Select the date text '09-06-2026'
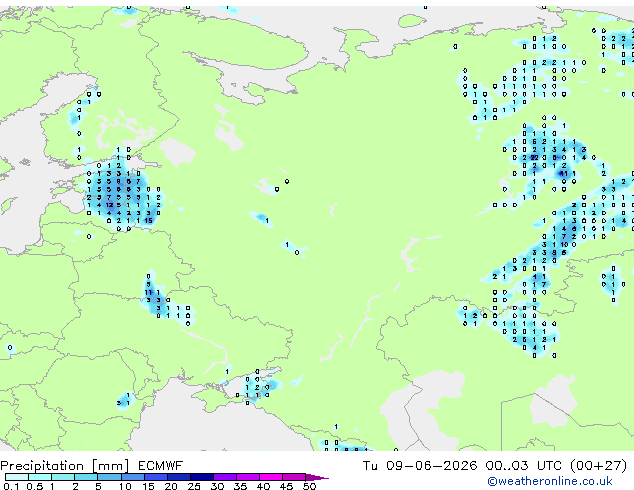 click(x=431, y=466)
